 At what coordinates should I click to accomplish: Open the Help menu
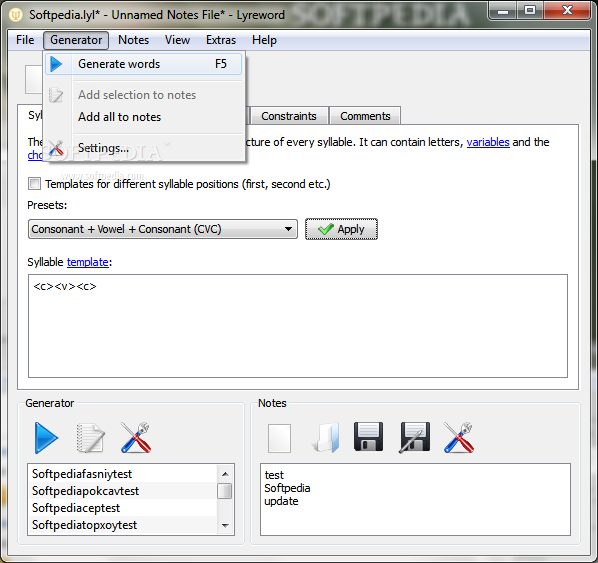264,40
